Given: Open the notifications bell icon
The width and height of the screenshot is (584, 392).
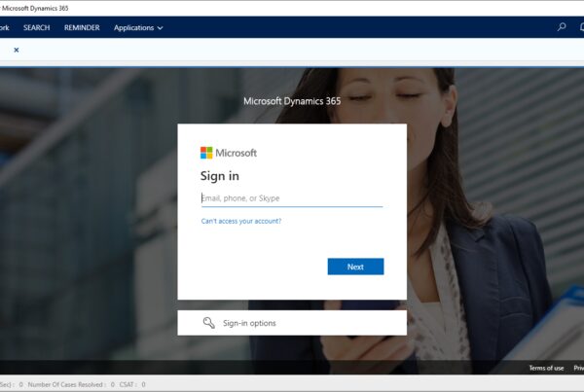Looking at the screenshot, I should pyautogui.click(x=581, y=27).
